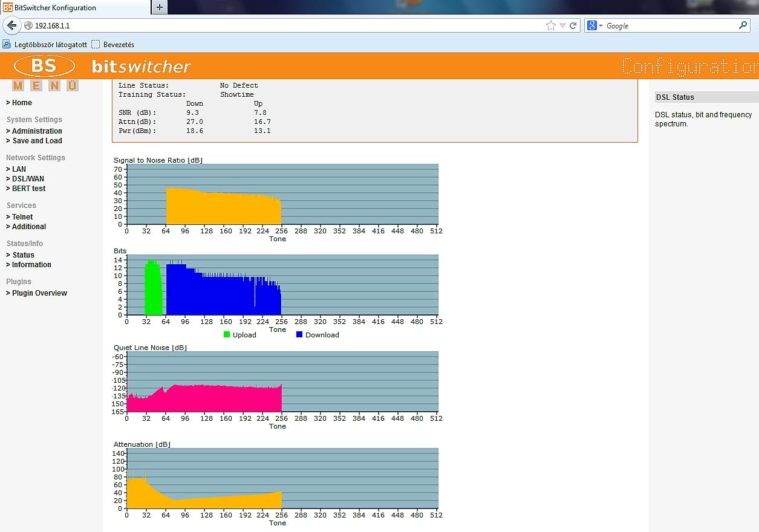
Task: Open the URL history dropdown arrow
Action: (x=562, y=25)
